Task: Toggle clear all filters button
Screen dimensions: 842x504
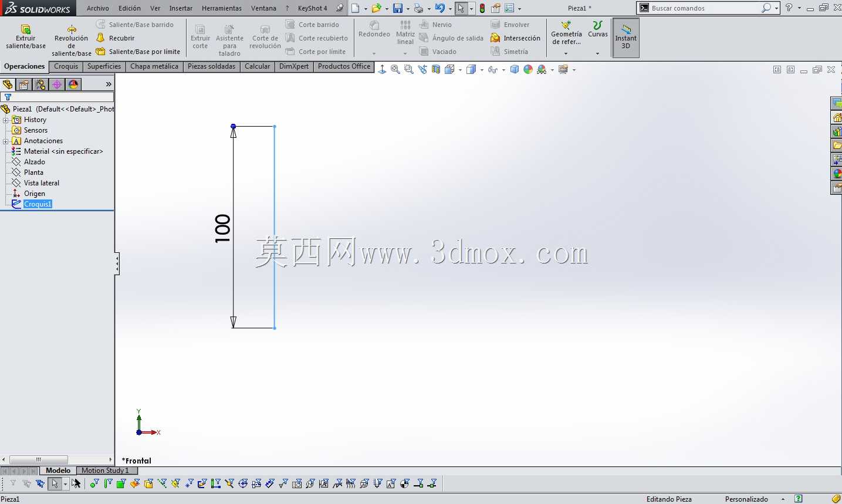Action: click(26, 483)
